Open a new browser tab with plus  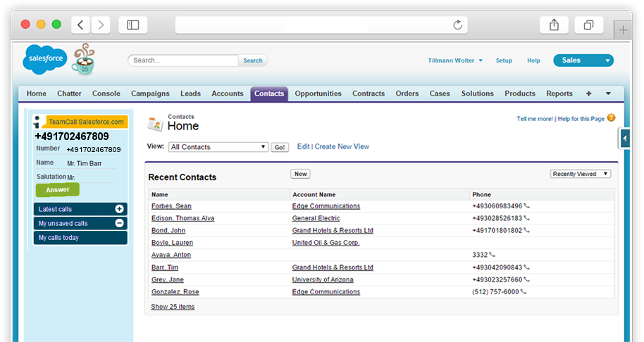(x=623, y=30)
